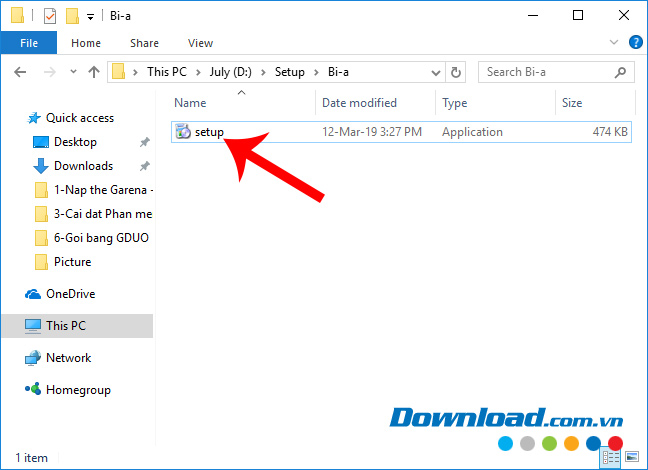Go up one folder level with Up arrow
Screen dimensions: 648x470
point(94,72)
